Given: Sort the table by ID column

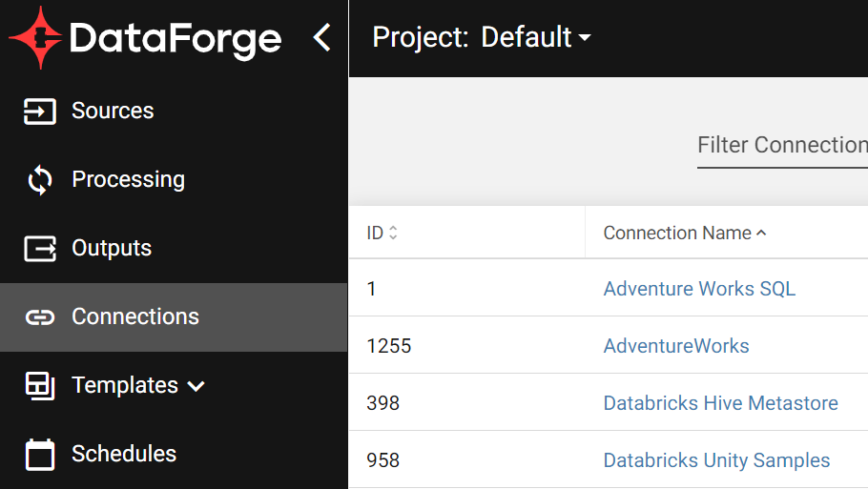Looking at the screenshot, I should point(382,233).
